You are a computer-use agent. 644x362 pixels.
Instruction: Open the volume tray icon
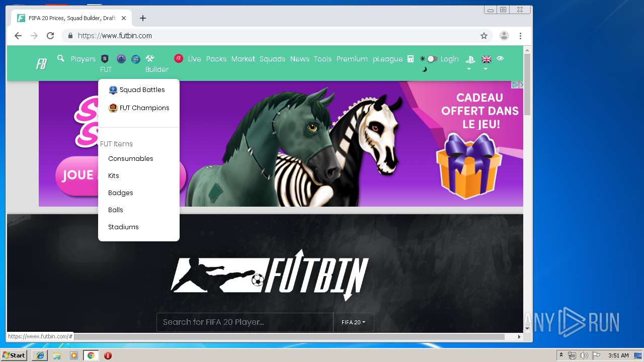(x=584, y=355)
